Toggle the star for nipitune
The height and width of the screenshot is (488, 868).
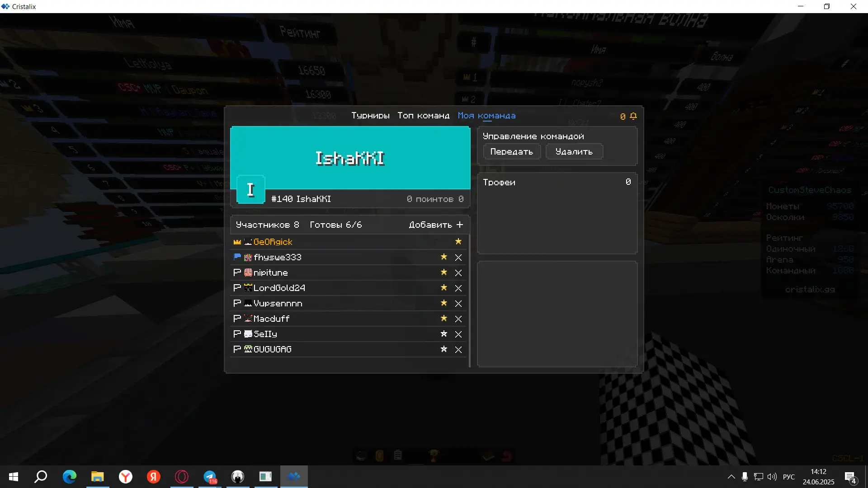click(x=444, y=272)
